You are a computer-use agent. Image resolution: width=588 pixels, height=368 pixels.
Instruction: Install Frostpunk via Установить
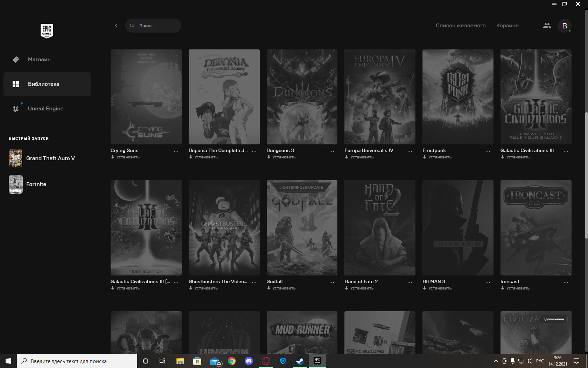tap(437, 157)
